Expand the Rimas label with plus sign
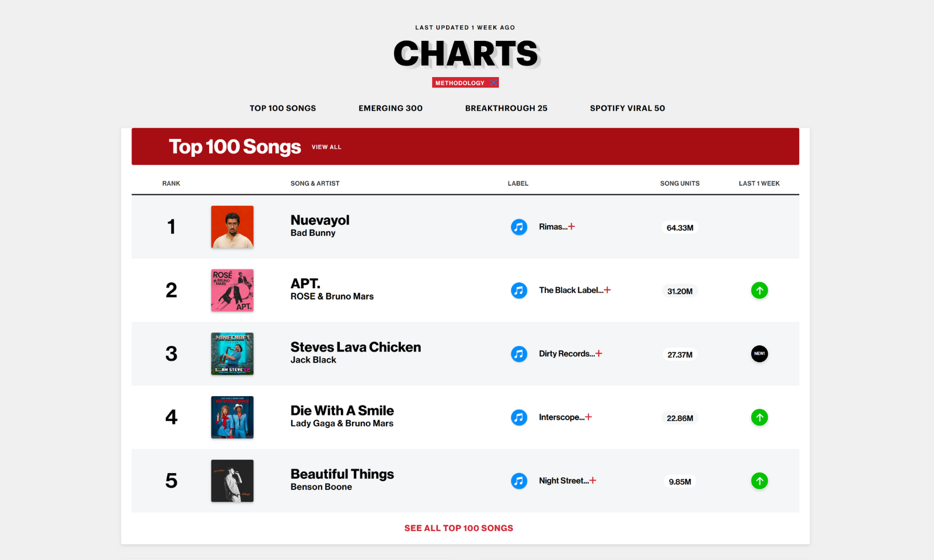 coord(571,226)
